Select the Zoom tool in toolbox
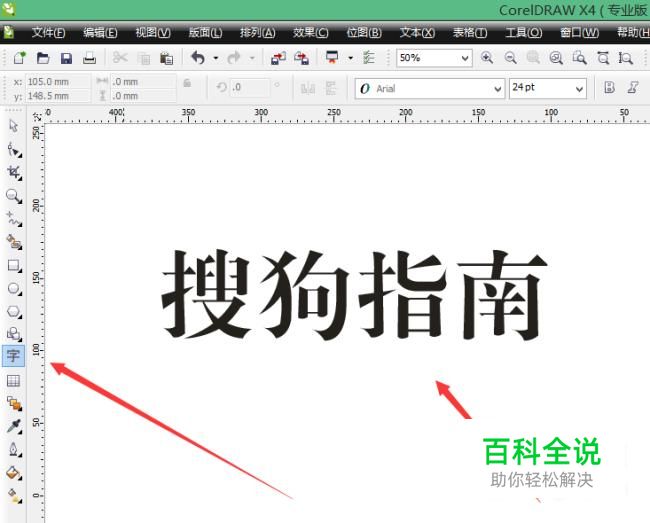Image resolution: width=650 pixels, height=523 pixels. coord(14,196)
